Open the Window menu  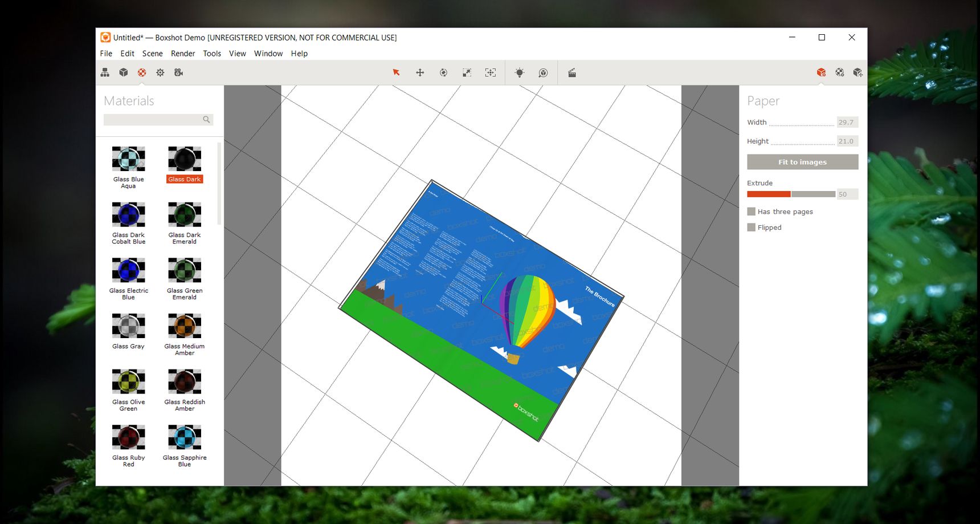click(268, 54)
